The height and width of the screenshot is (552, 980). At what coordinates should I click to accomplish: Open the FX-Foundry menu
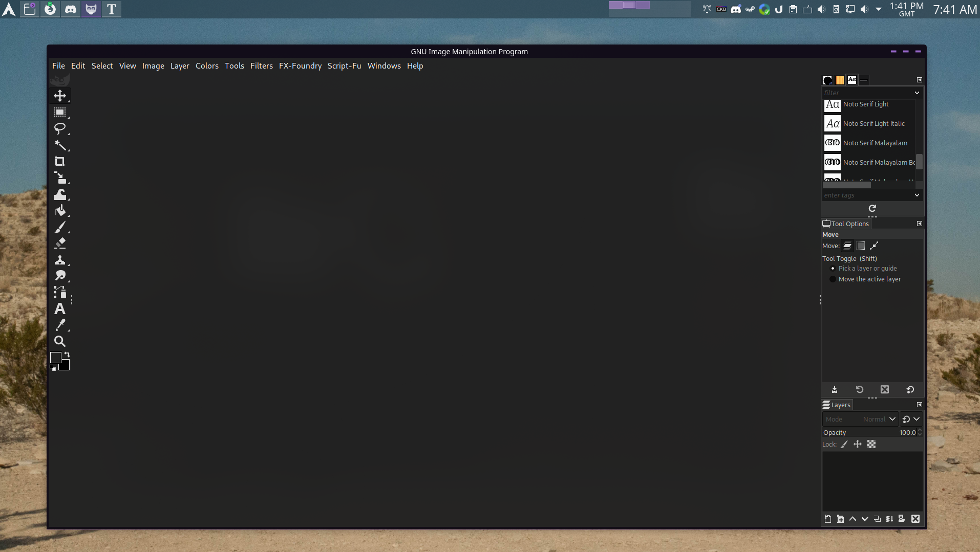(300, 66)
